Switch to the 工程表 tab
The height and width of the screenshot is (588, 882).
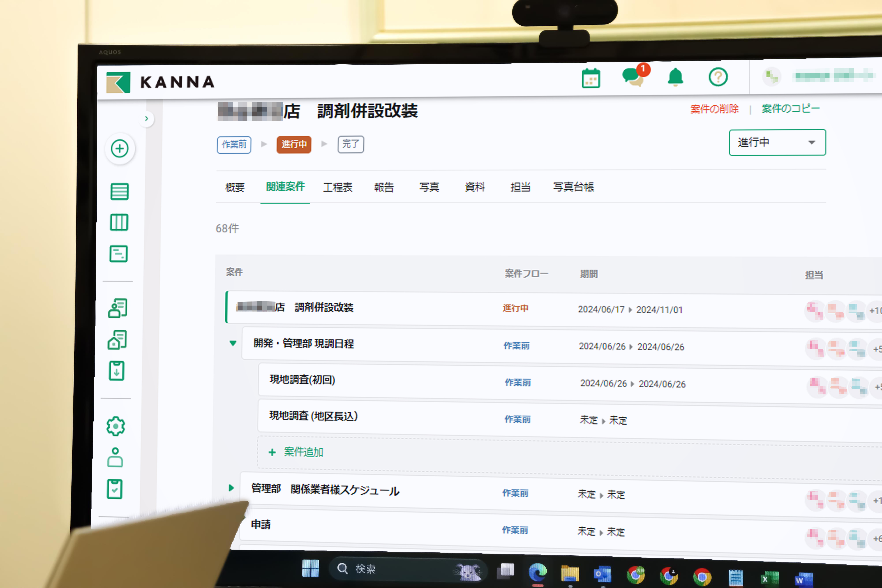338,187
